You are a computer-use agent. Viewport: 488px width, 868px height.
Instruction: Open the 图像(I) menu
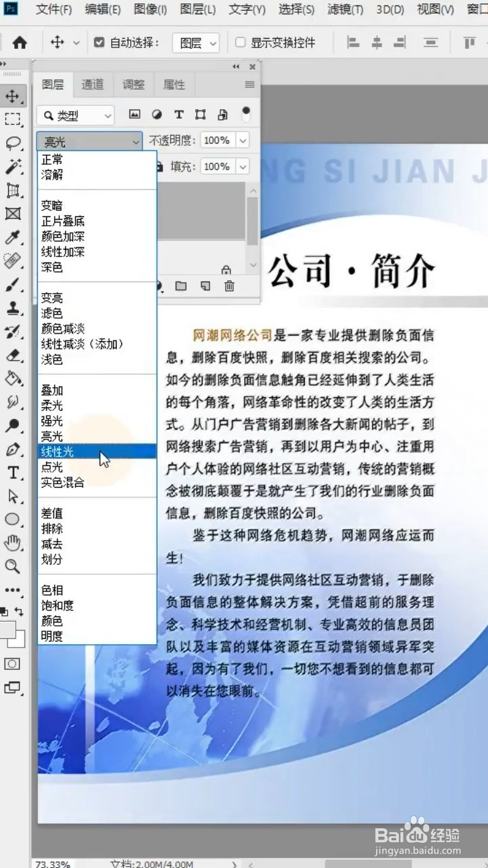150,9
